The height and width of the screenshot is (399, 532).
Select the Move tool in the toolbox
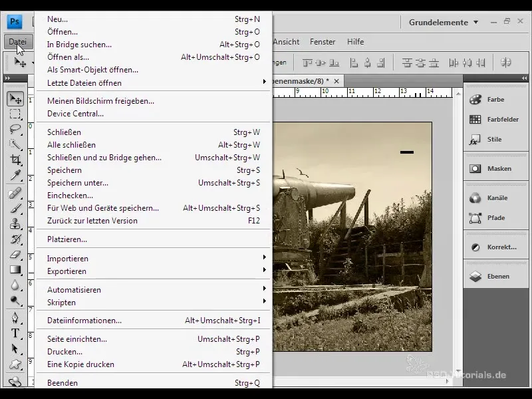pyautogui.click(x=15, y=99)
